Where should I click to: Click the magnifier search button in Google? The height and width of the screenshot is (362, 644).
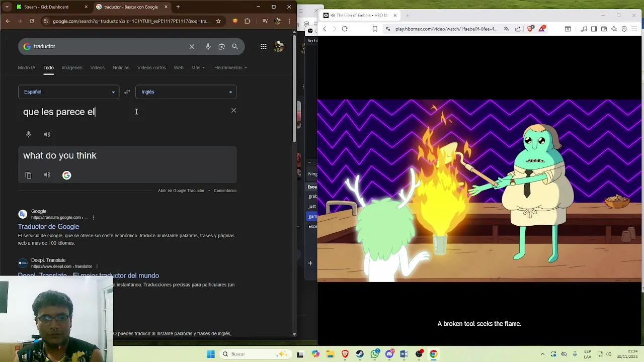(235, 47)
